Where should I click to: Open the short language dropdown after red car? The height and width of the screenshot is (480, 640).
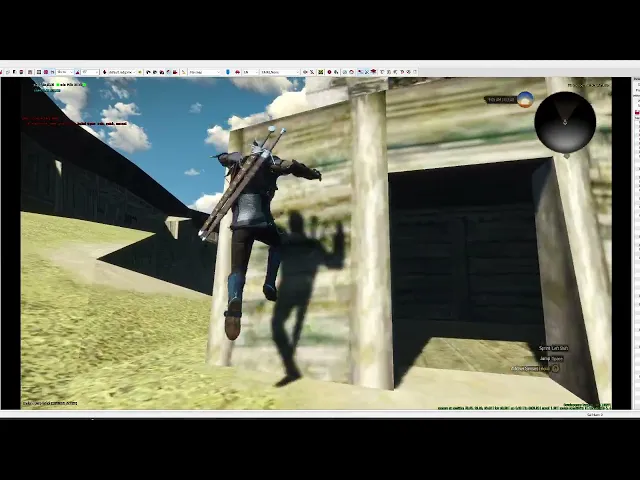tap(251, 72)
